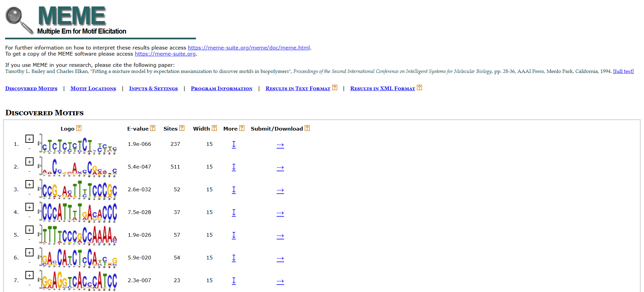The width and height of the screenshot is (644, 292).
Task: Click the More down-arrow for motif 1
Action: (234, 144)
